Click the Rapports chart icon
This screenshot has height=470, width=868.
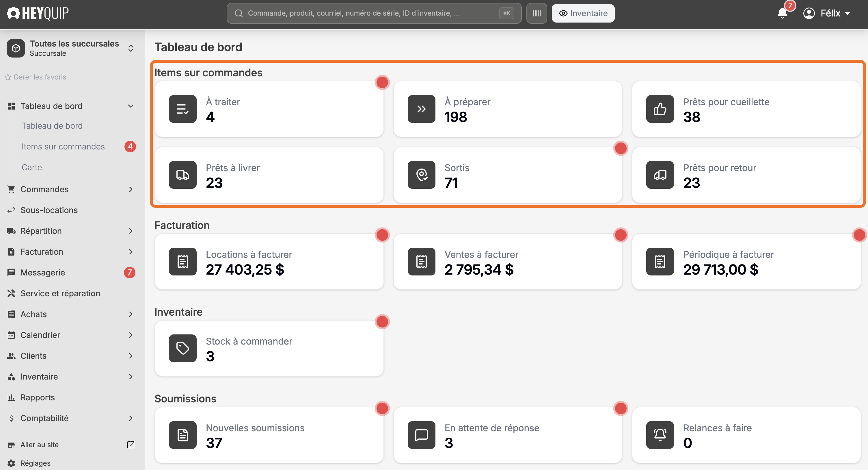pos(11,397)
